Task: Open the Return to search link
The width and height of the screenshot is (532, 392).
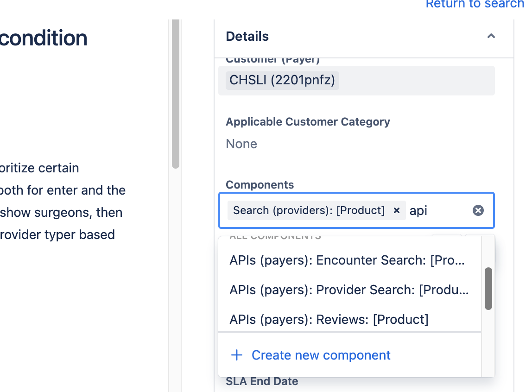Action: coord(475,4)
